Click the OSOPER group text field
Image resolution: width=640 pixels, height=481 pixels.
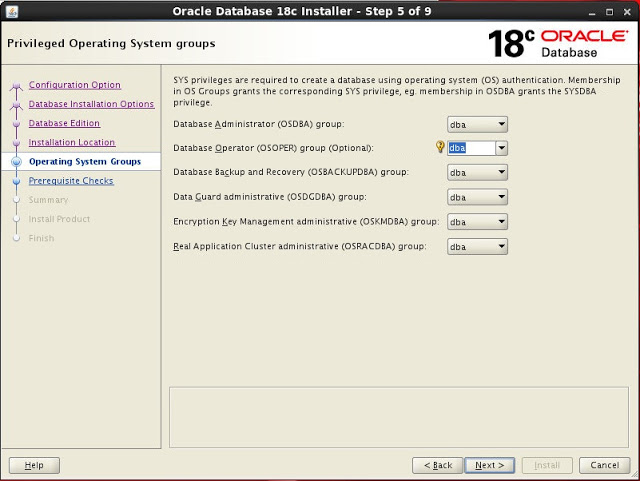pyautogui.click(x=470, y=148)
